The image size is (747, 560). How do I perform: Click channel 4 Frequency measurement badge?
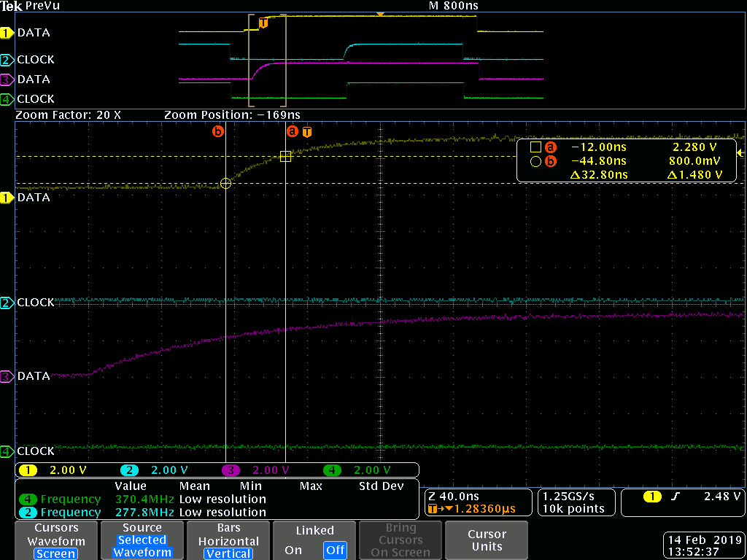[x=28, y=499]
